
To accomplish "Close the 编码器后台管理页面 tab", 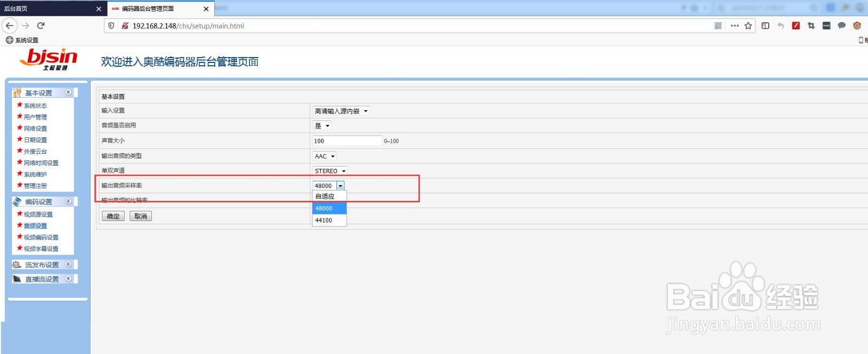I will pyautogui.click(x=206, y=9).
